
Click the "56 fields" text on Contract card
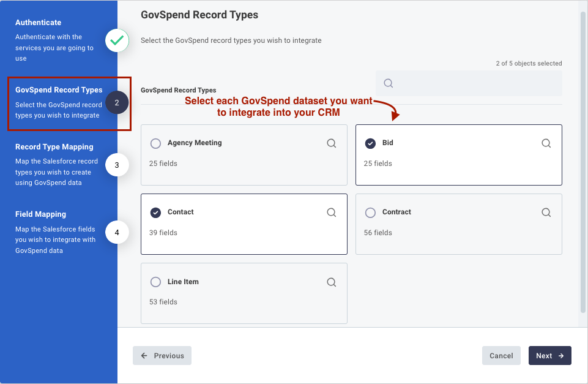(378, 233)
